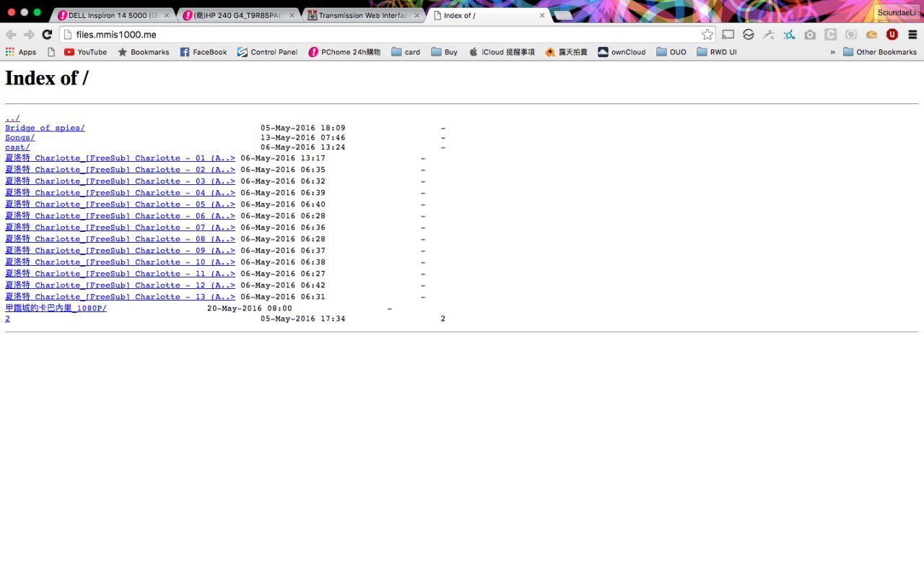Open the ownCloud bookmark

coord(622,52)
